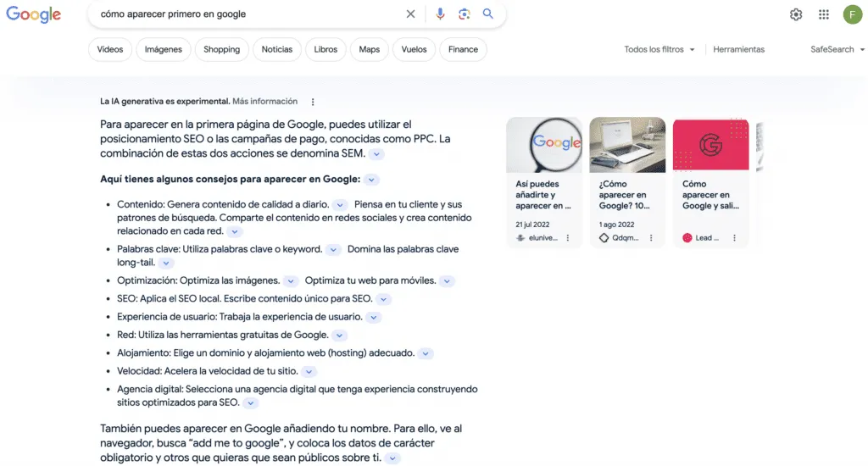Select the Libros filter tab

325,49
